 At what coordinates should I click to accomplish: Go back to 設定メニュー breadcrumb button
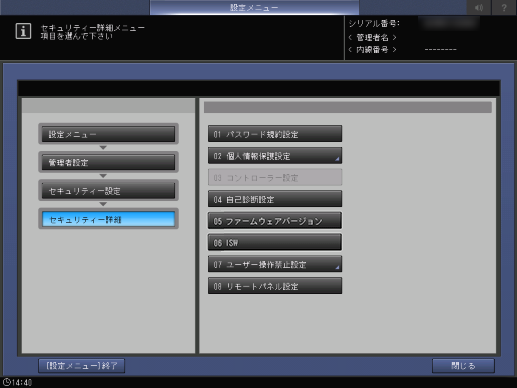click(108, 134)
